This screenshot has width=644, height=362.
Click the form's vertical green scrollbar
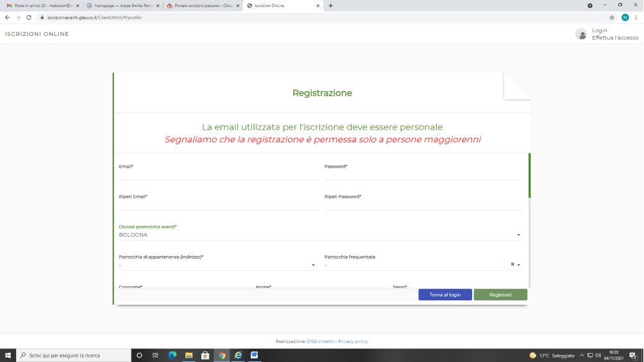pos(529,175)
